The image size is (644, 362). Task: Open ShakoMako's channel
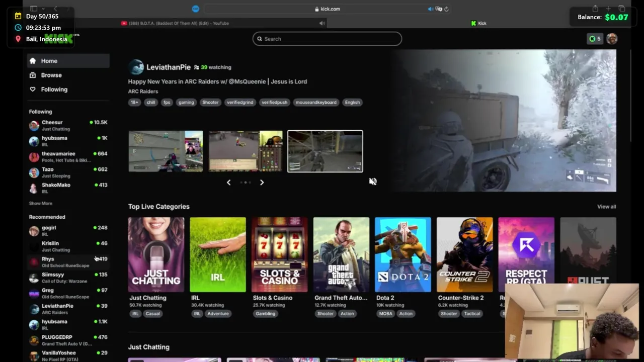pos(68,188)
